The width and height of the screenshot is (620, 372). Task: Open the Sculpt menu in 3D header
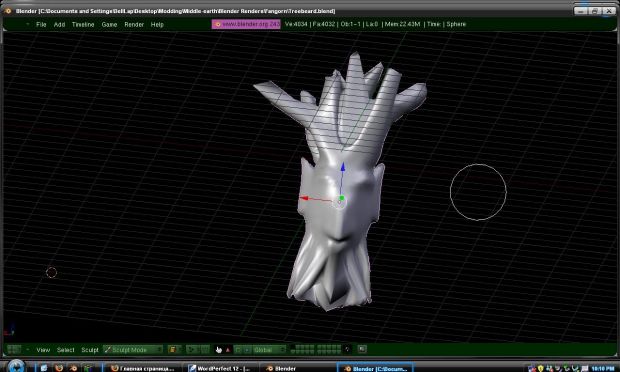[x=90, y=350]
